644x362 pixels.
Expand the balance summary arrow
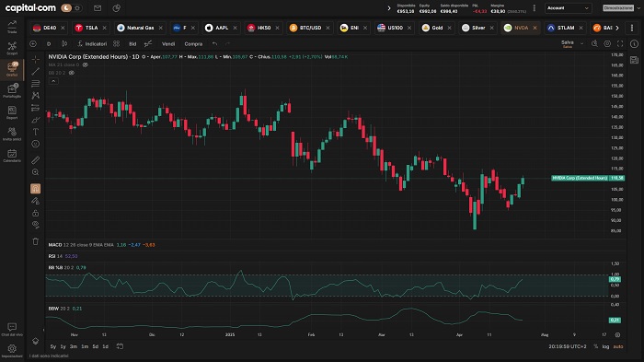click(389, 7)
